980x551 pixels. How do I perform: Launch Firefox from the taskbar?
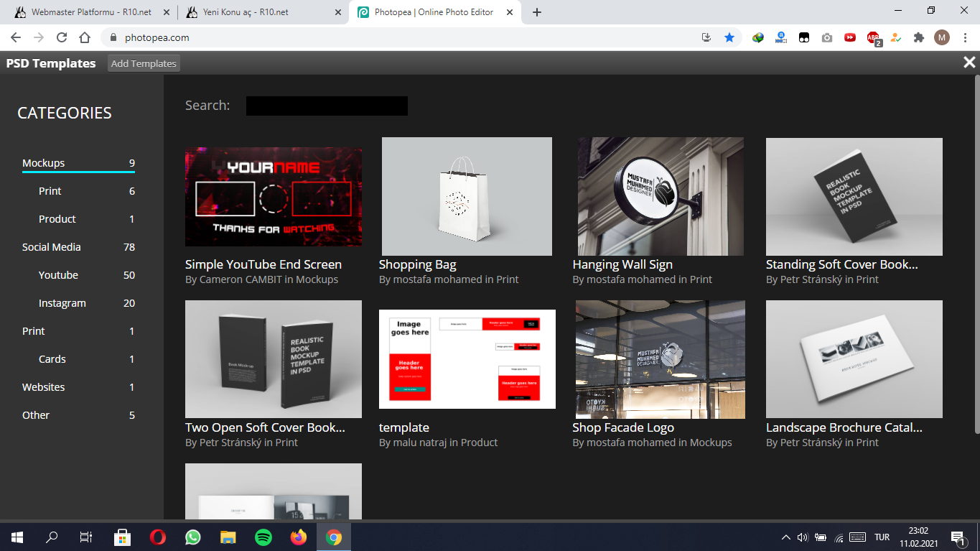click(299, 537)
